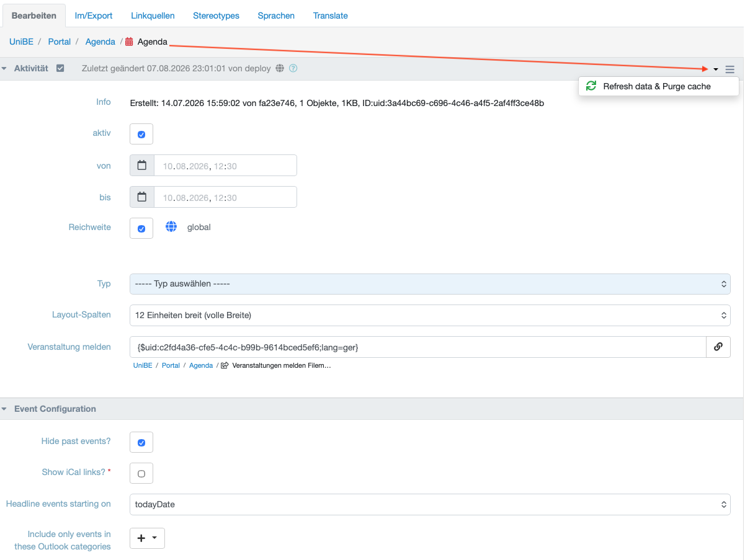Click Agenda link under Veranstaltung melden
745x560 pixels.
pyautogui.click(x=201, y=366)
